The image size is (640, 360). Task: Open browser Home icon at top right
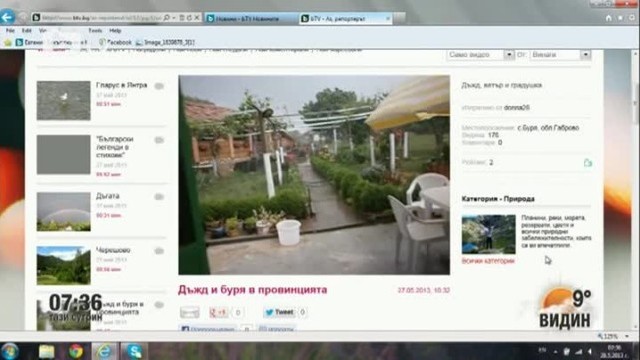[x=609, y=18]
